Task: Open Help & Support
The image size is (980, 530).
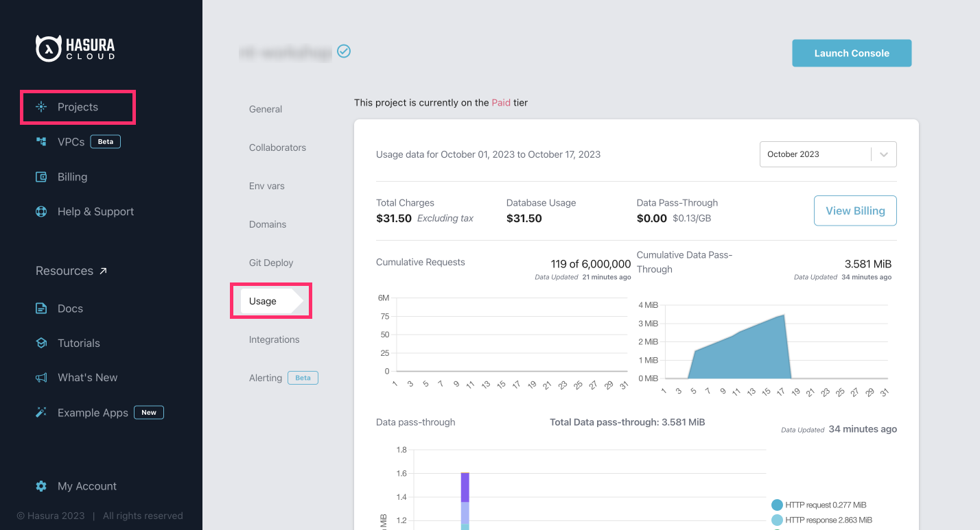Action: (x=95, y=211)
